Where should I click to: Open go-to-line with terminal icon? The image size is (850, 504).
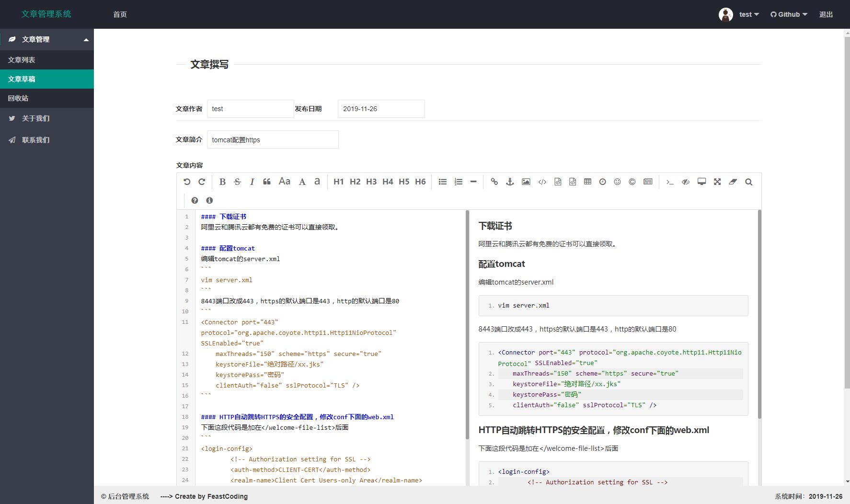tap(670, 182)
